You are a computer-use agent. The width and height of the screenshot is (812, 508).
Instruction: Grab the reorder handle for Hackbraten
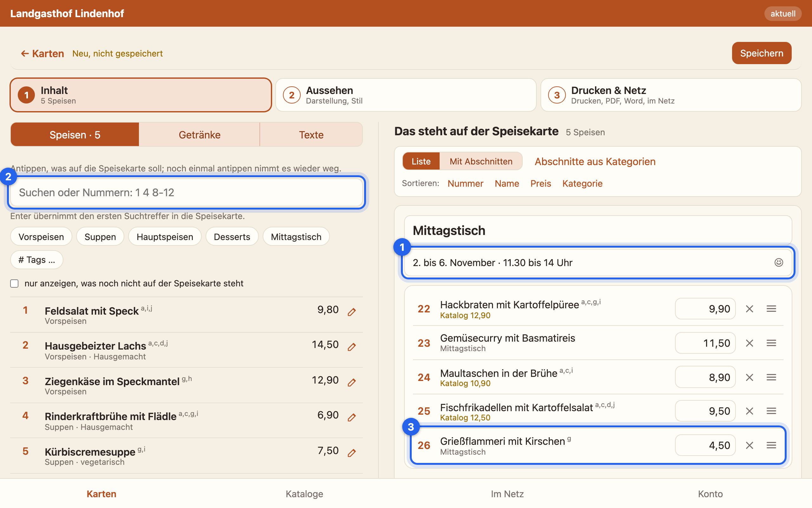(771, 309)
